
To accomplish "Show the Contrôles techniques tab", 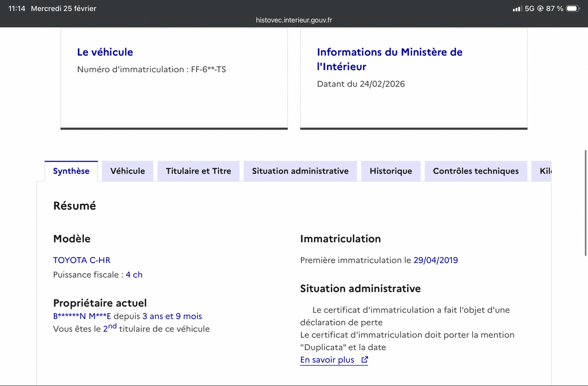I will click(475, 171).
